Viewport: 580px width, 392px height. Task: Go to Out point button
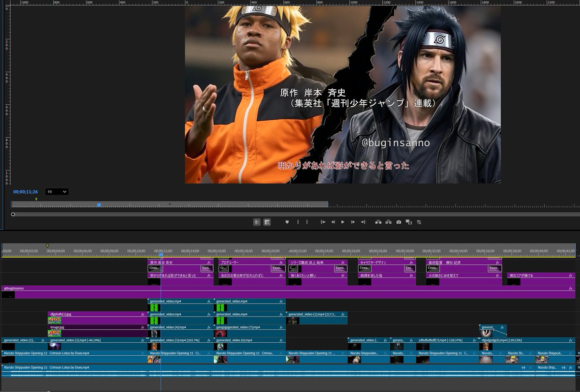click(x=363, y=222)
